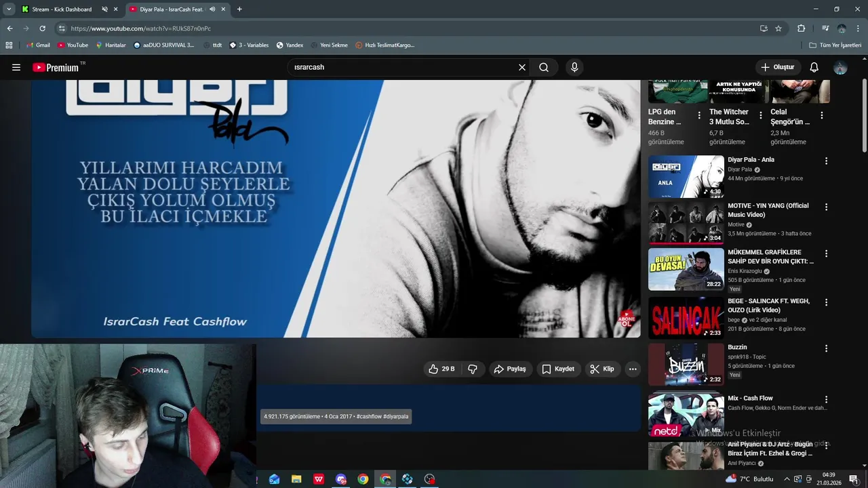Open options menu for Buzzin
Image resolution: width=868 pixels, height=488 pixels.
point(826,348)
